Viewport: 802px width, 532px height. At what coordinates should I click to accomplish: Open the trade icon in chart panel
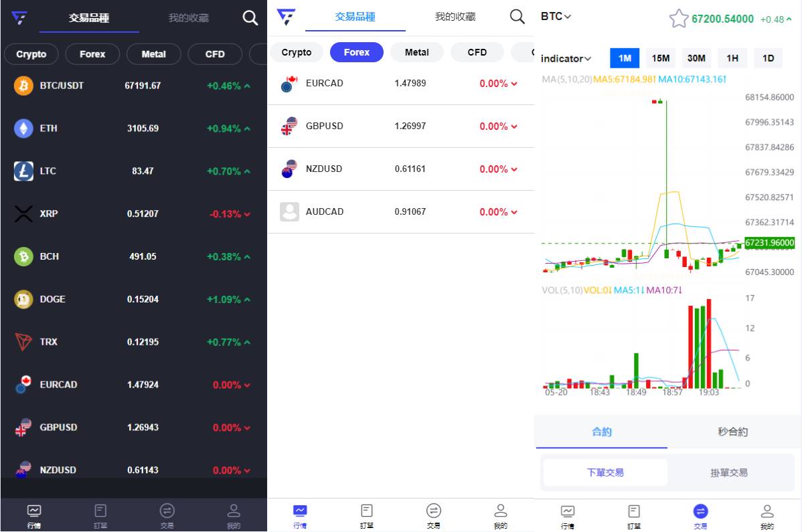[x=700, y=512]
